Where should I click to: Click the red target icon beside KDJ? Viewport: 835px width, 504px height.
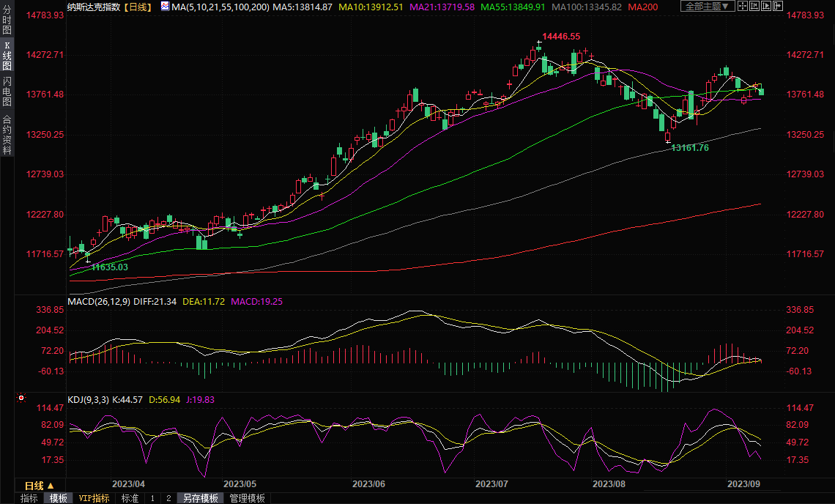click(21, 399)
